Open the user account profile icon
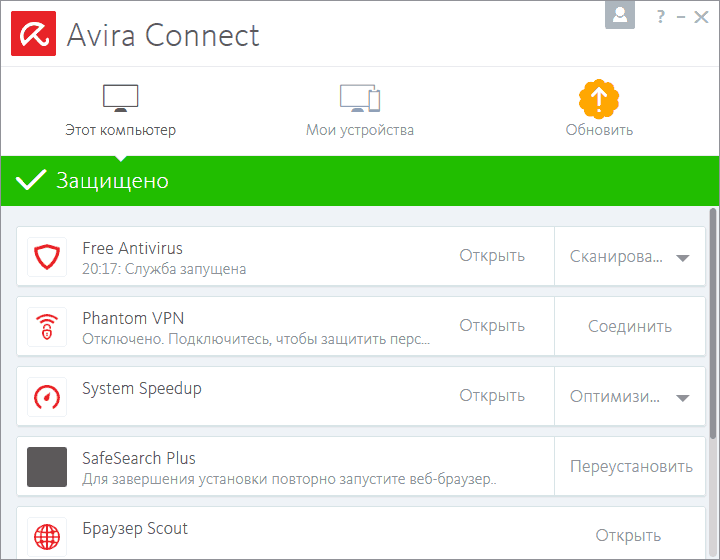 pyautogui.click(x=620, y=15)
